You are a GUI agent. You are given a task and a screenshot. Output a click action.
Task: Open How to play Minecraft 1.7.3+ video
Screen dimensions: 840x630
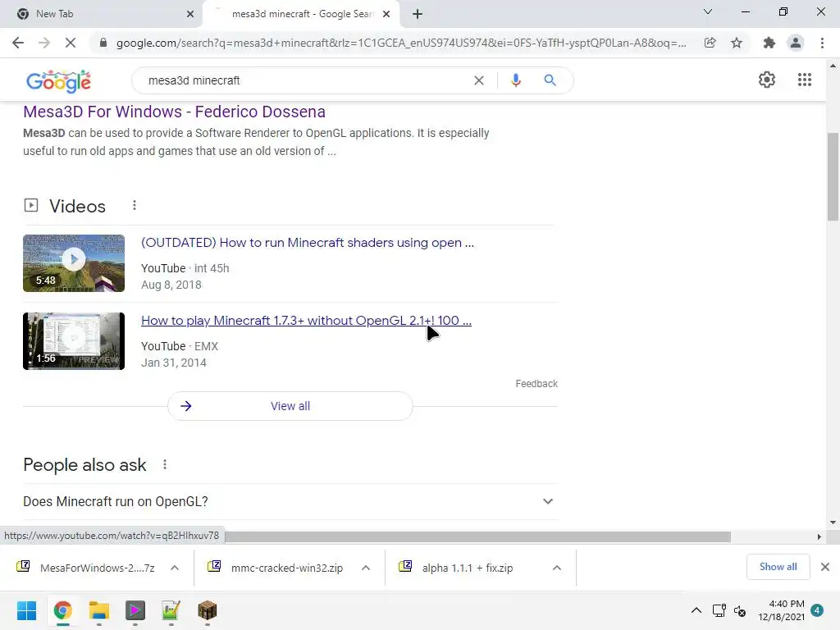click(306, 321)
